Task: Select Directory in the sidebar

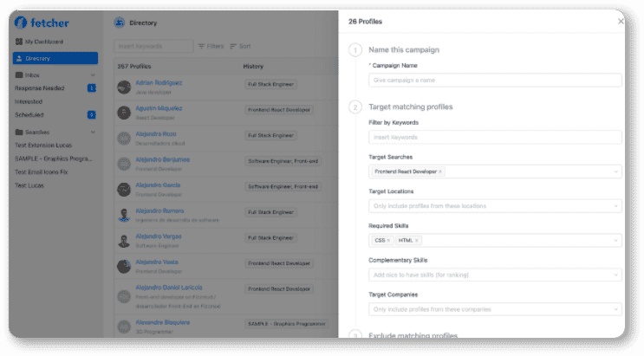Action: coord(55,58)
